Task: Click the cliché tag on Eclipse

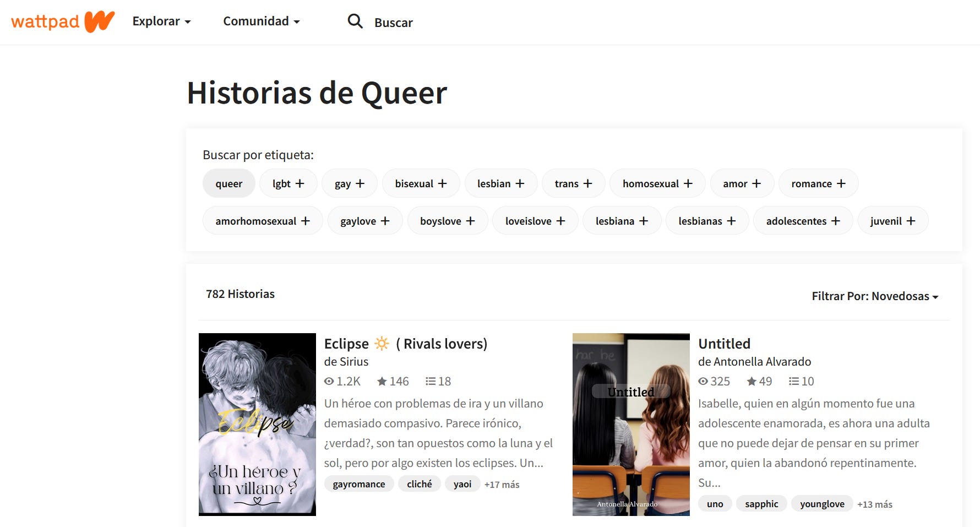Action: (x=420, y=484)
